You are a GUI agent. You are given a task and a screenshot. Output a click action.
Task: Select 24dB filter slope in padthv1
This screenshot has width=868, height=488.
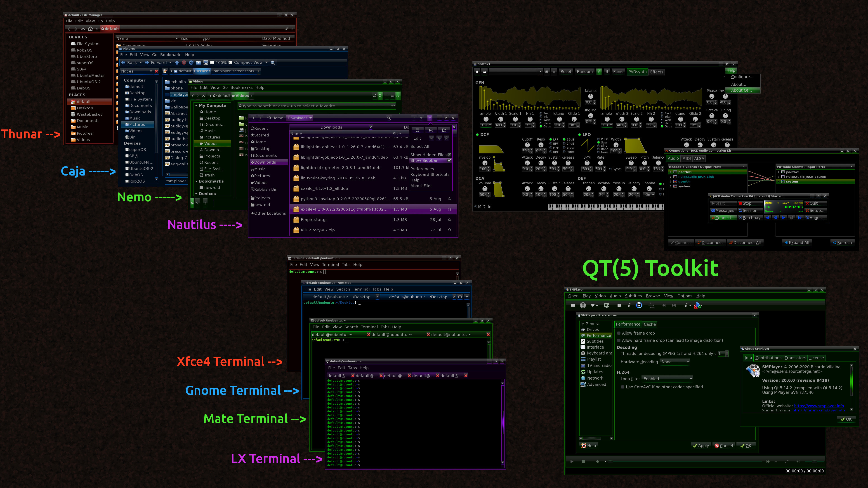564,143
